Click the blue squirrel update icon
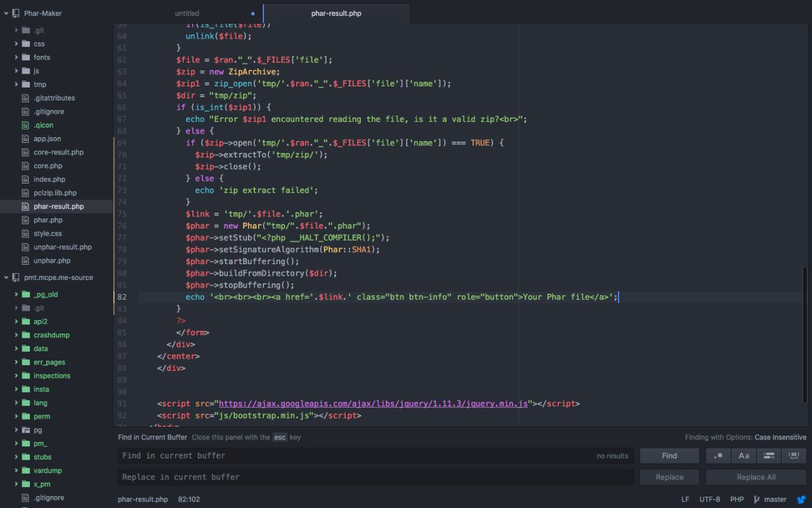Image resolution: width=812 pixels, height=508 pixels. tap(801, 500)
